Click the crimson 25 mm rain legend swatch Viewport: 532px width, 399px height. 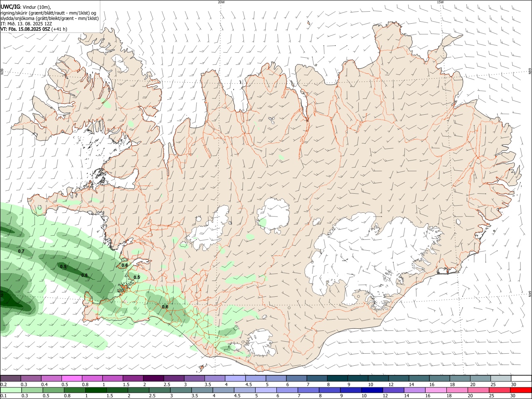500,390
